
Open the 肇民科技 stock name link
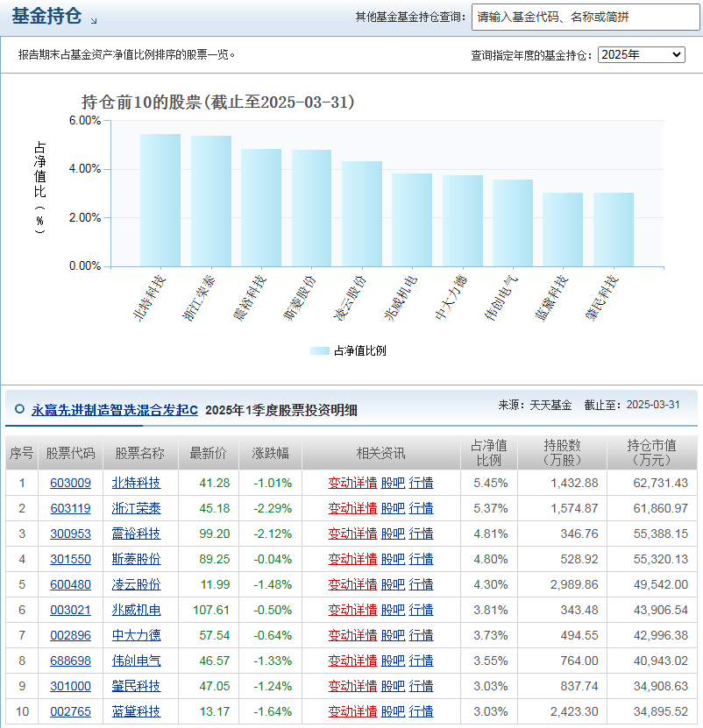pos(136,686)
